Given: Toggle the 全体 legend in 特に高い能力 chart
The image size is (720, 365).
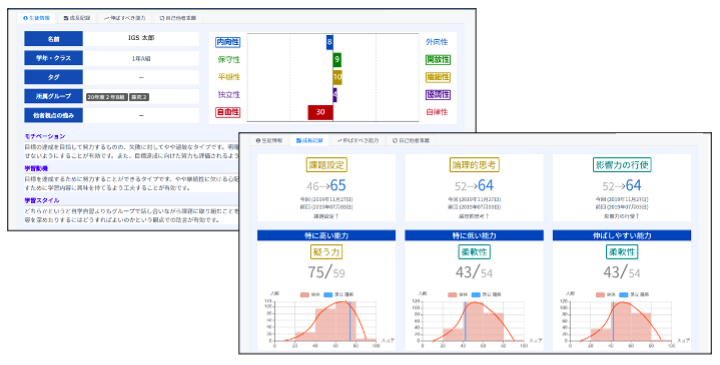Looking at the screenshot, I should click(310, 295).
